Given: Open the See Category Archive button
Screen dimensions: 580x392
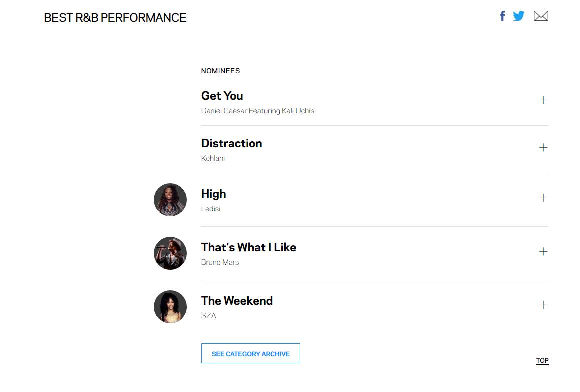Looking at the screenshot, I should [250, 353].
